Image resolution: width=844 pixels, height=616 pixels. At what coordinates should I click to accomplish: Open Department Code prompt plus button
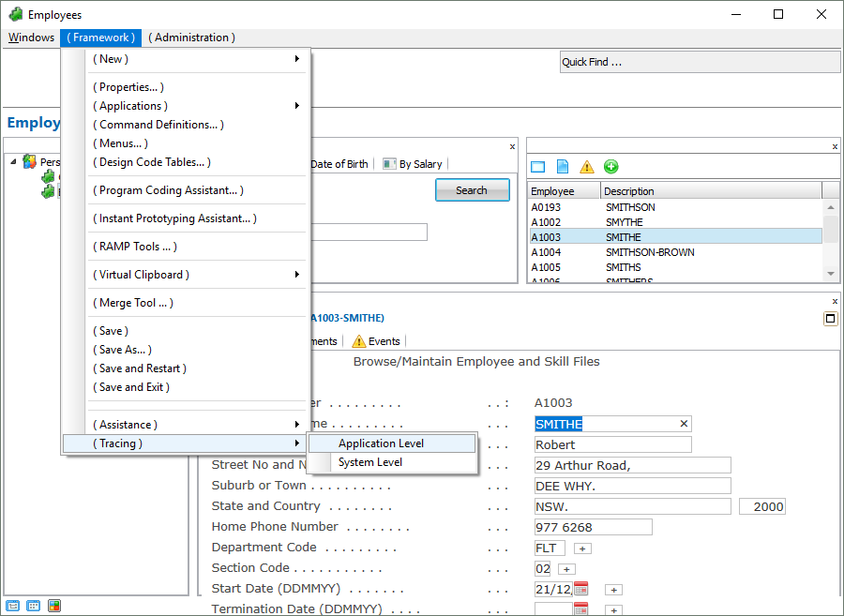[582, 548]
